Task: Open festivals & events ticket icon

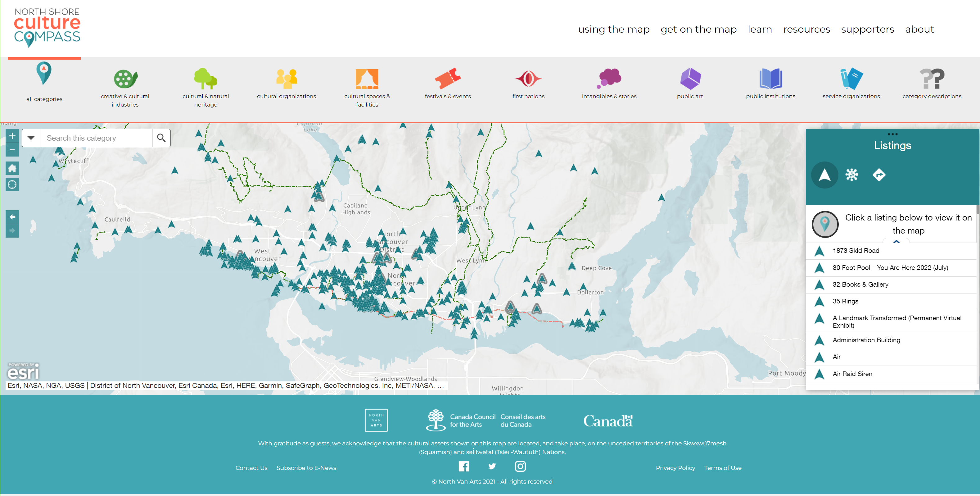Action: (x=447, y=78)
